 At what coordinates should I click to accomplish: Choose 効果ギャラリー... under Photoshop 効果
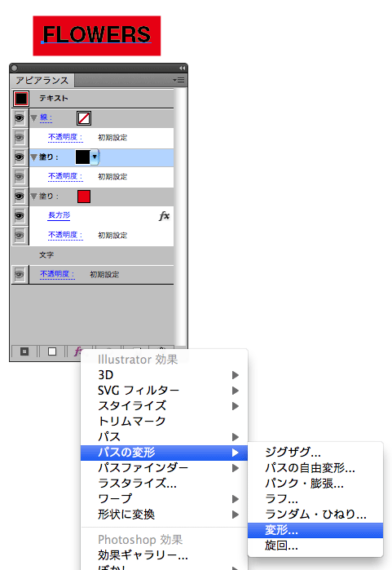[x=164, y=555]
